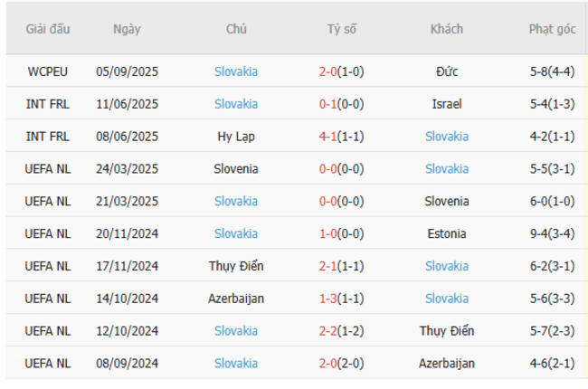Viewport: 588px width, 389px height.
Task: Select the 9-4 corner stat for Estonia match
Action: pos(552,233)
